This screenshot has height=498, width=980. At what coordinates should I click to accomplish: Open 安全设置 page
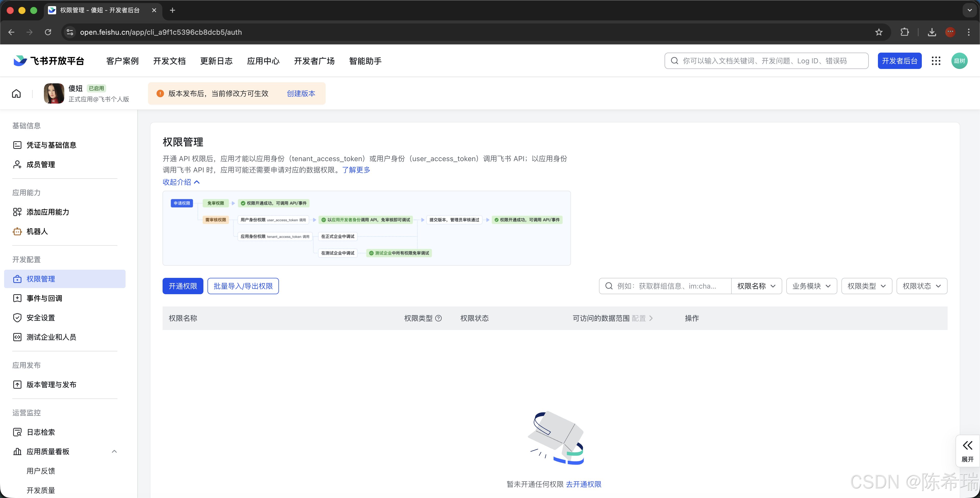point(40,317)
